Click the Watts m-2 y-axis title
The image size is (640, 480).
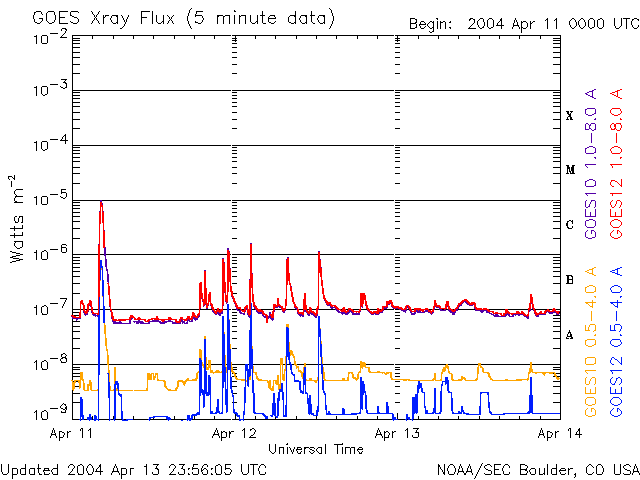click(x=17, y=218)
